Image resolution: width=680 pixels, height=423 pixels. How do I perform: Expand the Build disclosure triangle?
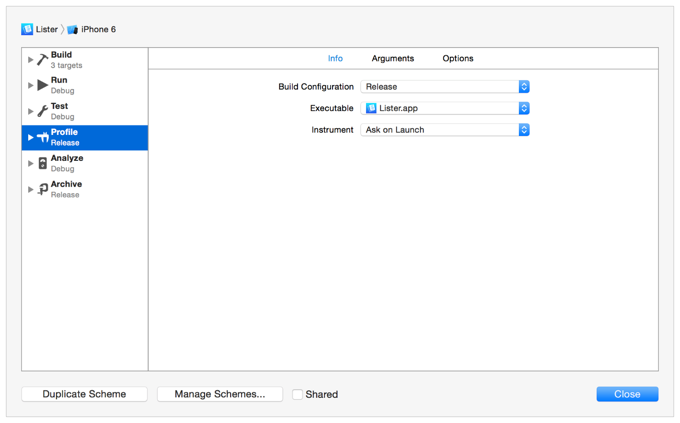pos(30,59)
